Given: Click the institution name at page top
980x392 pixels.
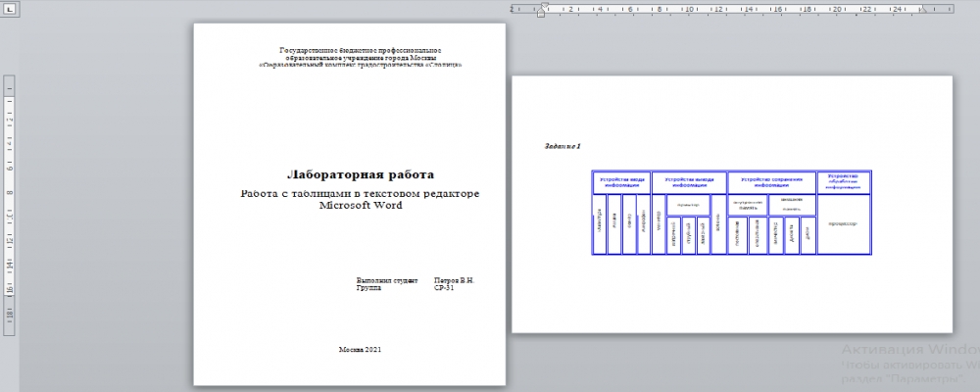Looking at the screenshot, I should tap(361, 57).
